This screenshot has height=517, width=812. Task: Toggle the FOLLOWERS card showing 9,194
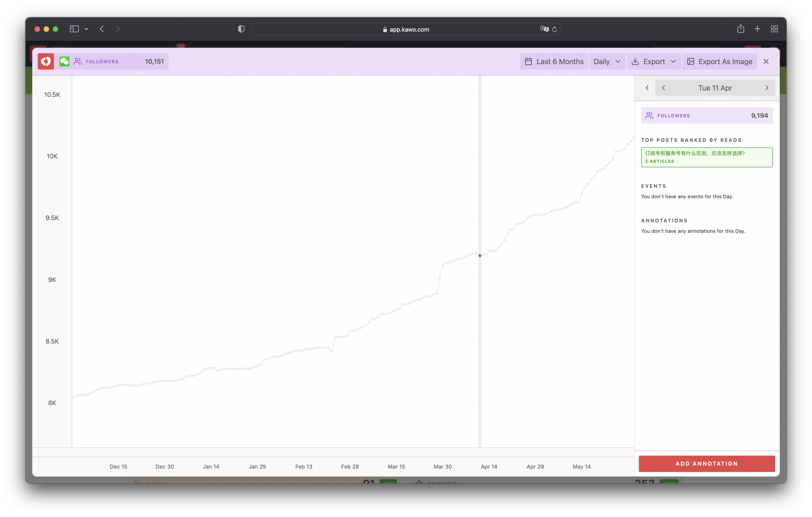pyautogui.click(x=707, y=115)
